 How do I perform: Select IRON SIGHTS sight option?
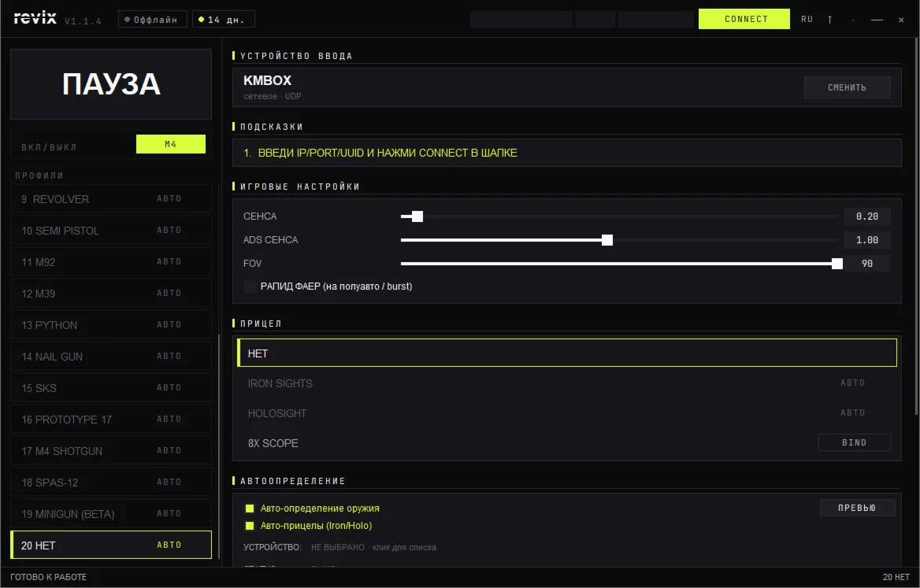click(x=567, y=383)
